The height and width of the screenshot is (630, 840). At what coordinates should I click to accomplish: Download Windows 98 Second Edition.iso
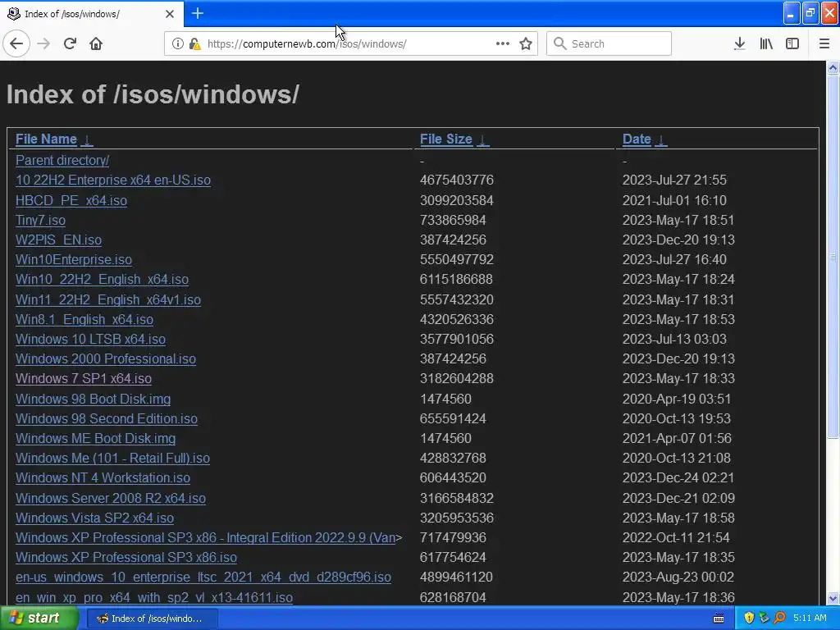107,418
